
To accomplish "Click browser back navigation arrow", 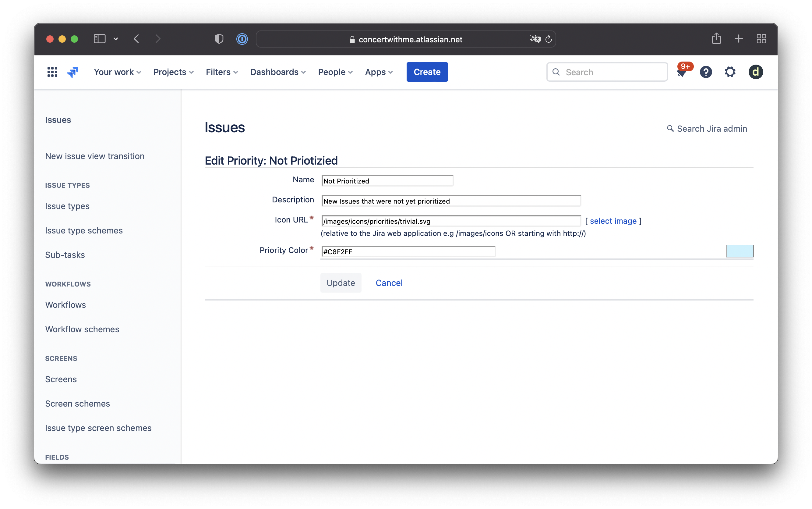I will 136,39.
